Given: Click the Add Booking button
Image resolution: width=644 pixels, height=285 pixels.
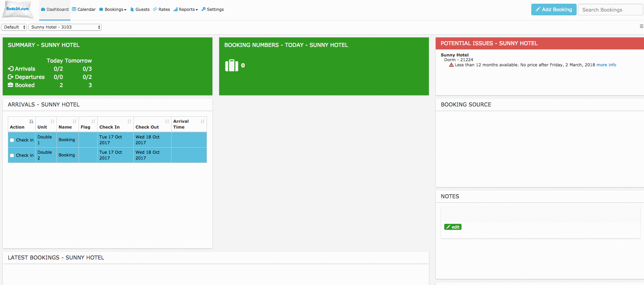Looking at the screenshot, I should coord(554,10).
